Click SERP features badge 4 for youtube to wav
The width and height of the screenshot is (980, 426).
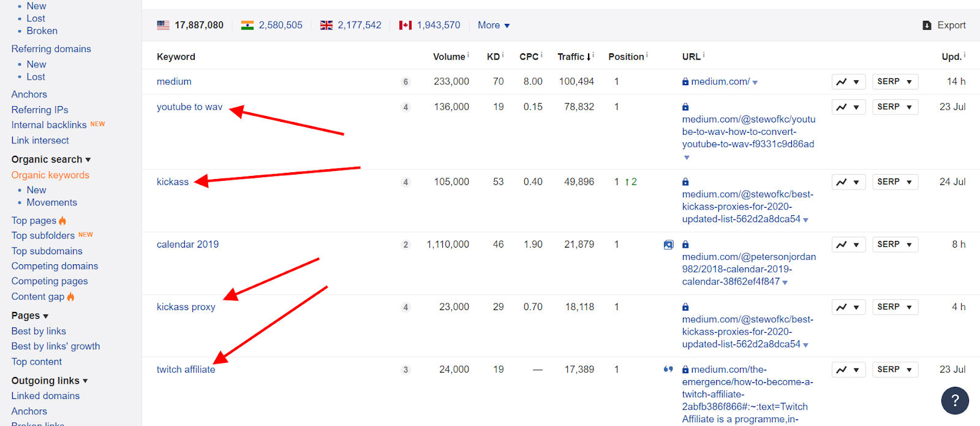pos(405,107)
